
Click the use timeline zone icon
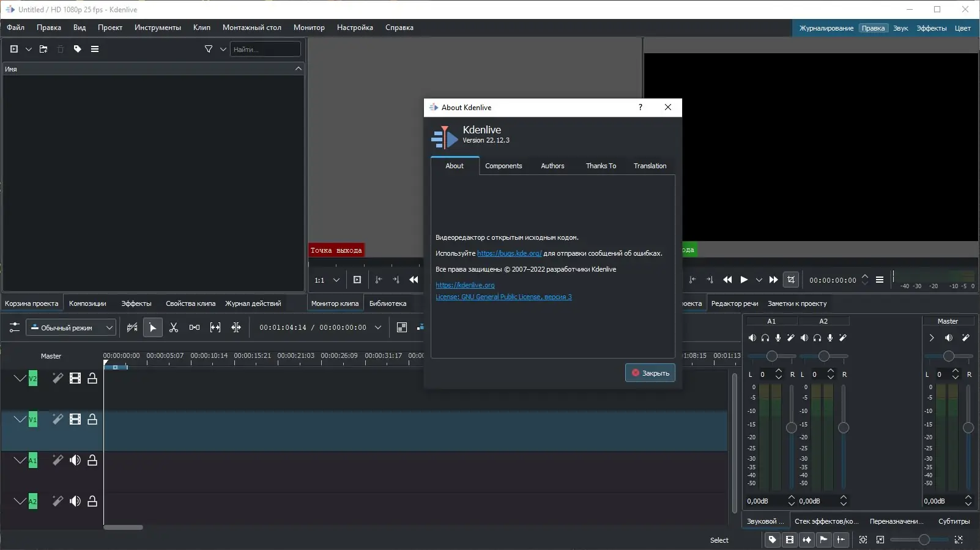tap(132, 327)
